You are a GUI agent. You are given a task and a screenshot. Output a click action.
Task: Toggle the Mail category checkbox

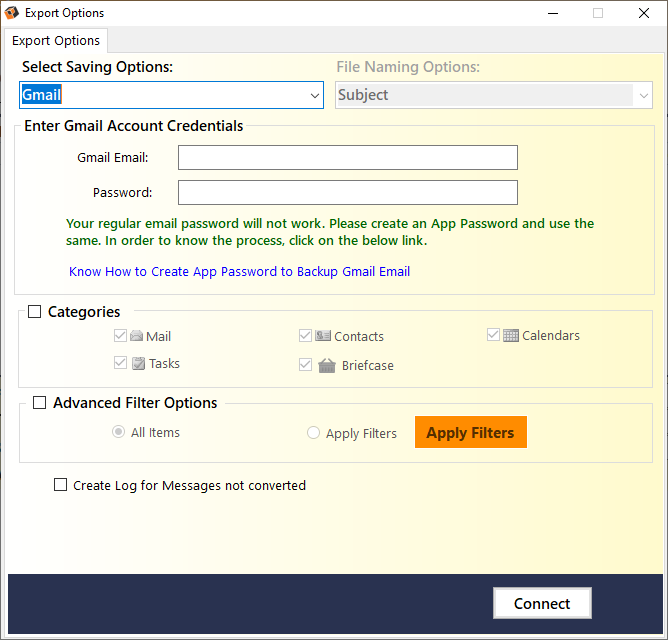tap(120, 336)
